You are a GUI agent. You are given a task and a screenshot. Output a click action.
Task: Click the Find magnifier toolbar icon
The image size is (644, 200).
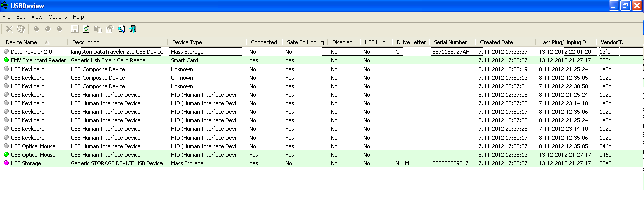(121, 29)
